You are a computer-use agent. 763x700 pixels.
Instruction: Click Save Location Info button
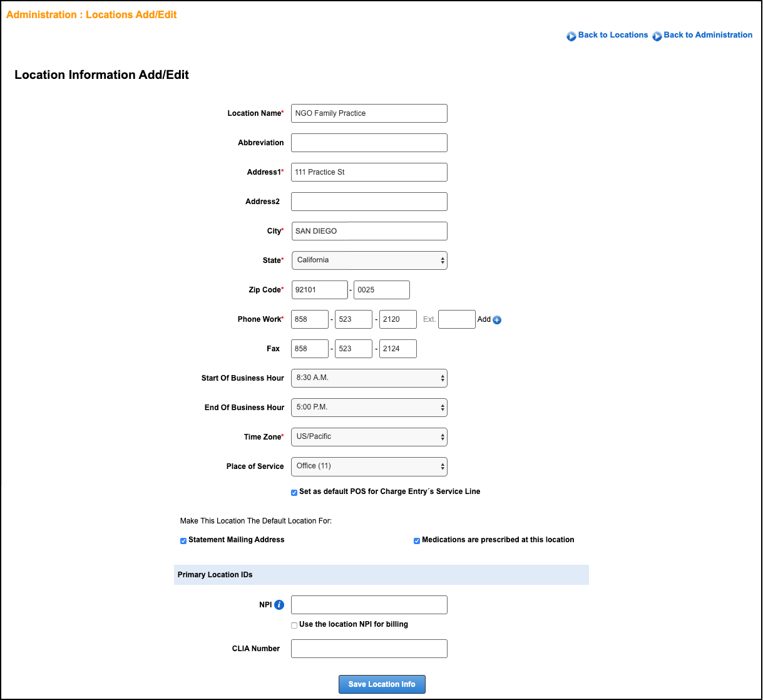(382, 684)
